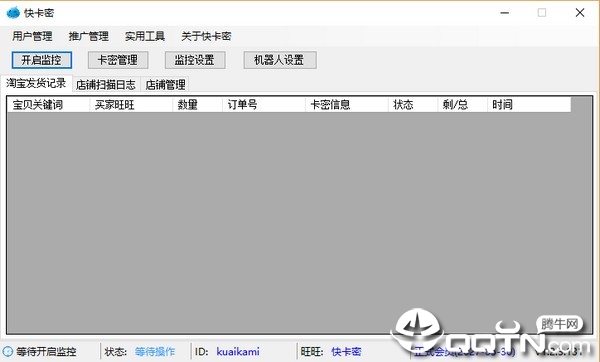This screenshot has width=600, height=362.
Task: Open 卡密管理 button
Action: pyautogui.click(x=118, y=60)
